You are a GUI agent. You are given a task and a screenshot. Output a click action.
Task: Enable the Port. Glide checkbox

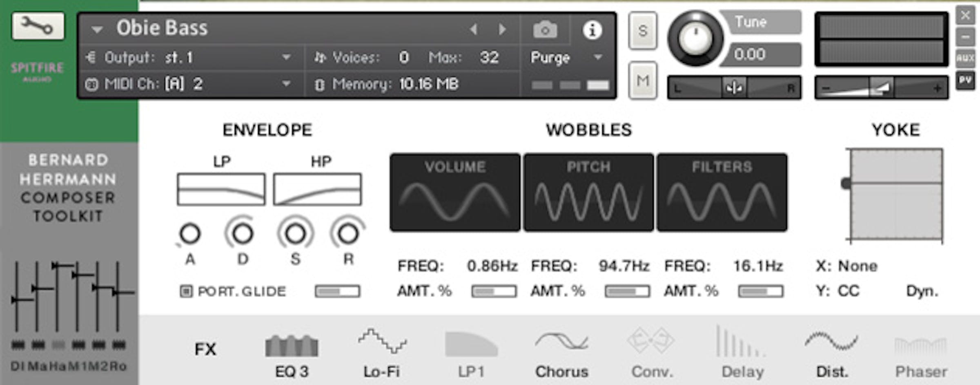tap(186, 291)
